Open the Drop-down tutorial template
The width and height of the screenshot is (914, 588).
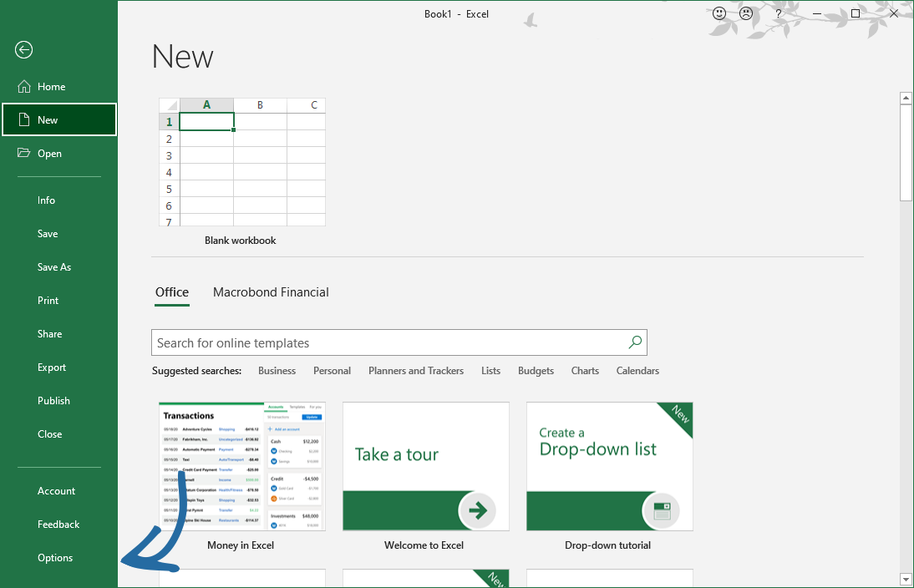(610, 466)
